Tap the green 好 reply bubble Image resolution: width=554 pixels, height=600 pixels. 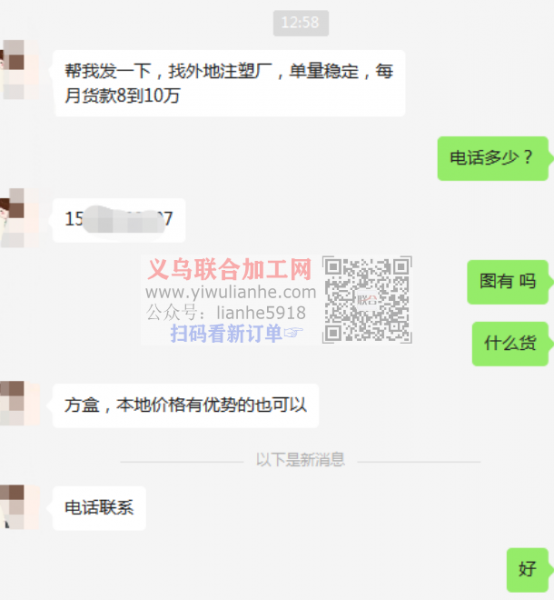(x=527, y=570)
